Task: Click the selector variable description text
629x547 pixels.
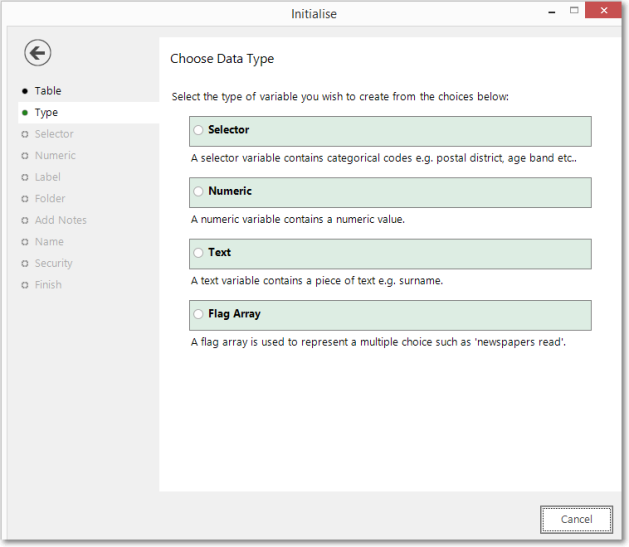Action: pos(384,158)
